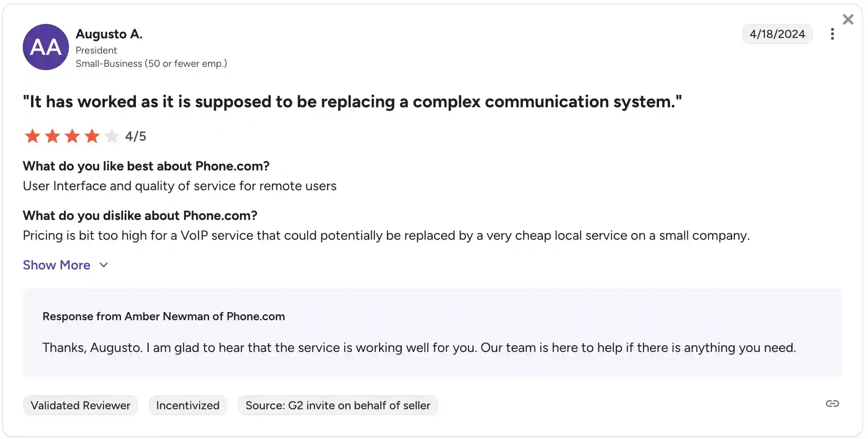Click the 4/5 rating score text

tap(136, 136)
